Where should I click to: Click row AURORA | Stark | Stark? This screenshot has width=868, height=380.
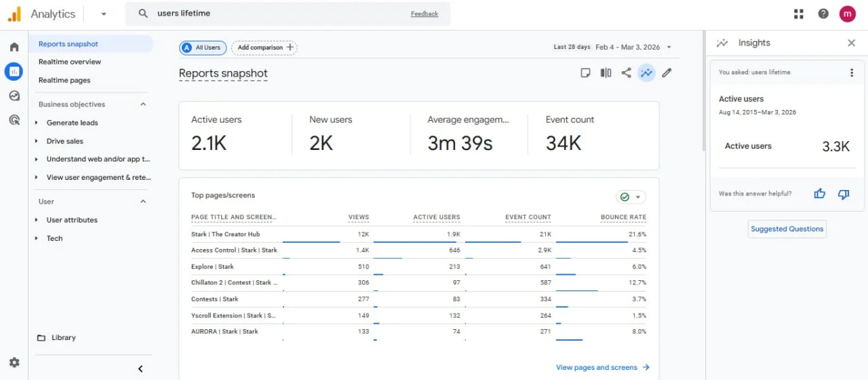click(x=418, y=332)
